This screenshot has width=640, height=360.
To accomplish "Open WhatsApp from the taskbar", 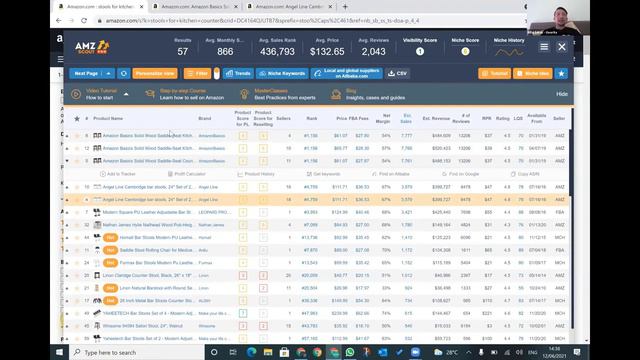I will tap(350, 352).
